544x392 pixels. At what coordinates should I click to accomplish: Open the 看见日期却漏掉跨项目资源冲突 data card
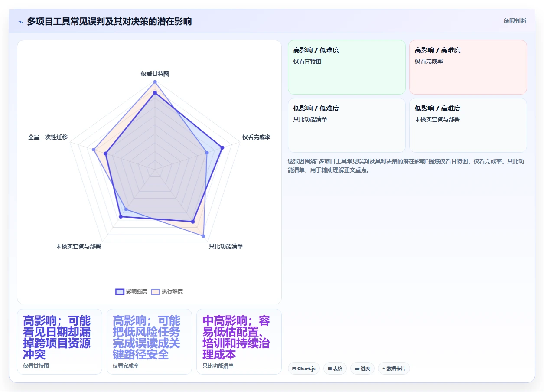pyautogui.click(x=59, y=342)
